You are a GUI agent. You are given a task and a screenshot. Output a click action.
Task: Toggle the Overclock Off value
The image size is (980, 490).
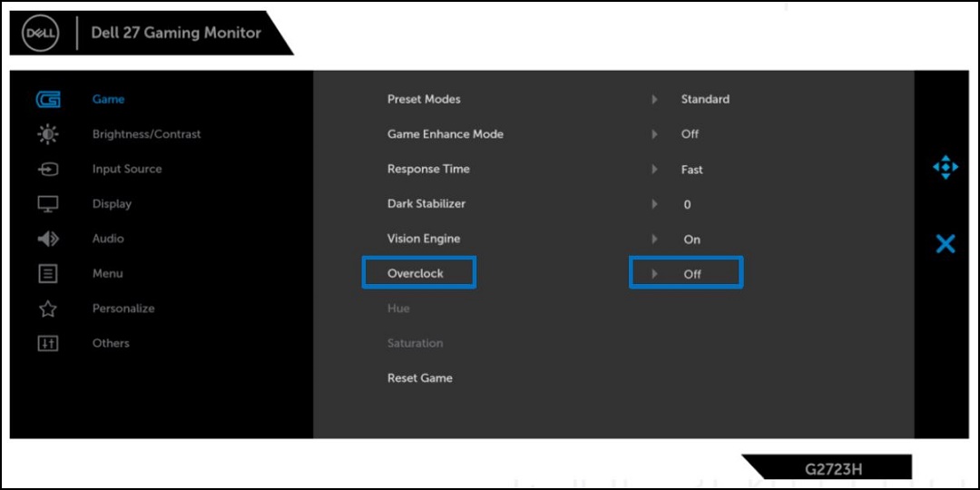click(x=692, y=274)
